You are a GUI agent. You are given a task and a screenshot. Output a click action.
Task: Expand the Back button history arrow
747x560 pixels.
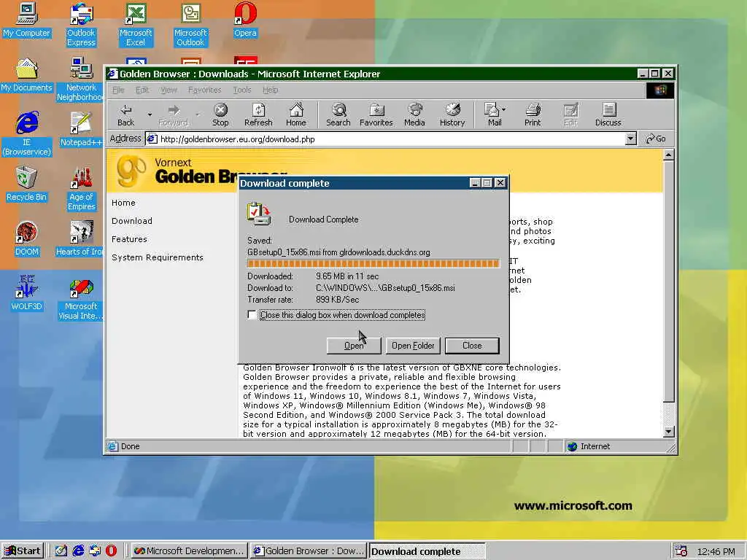click(x=150, y=115)
